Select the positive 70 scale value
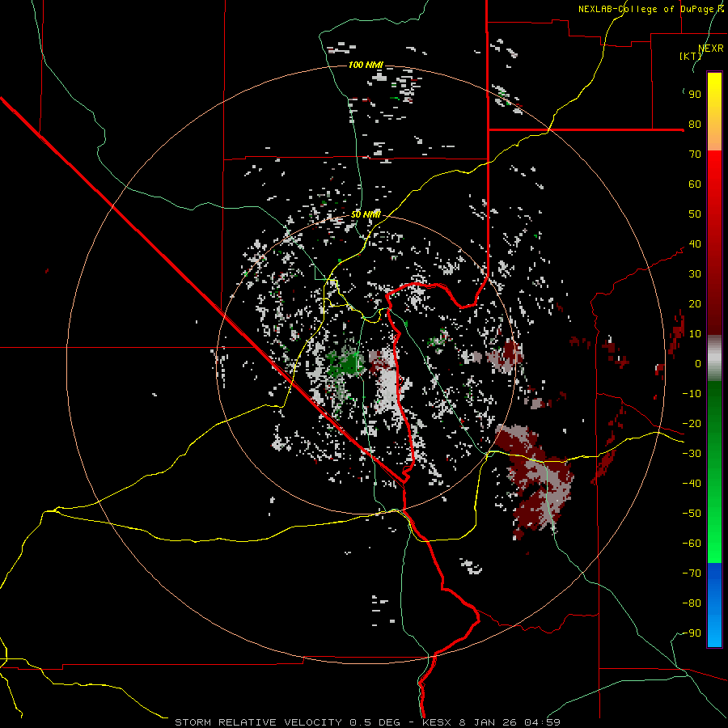 pos(695,154)
